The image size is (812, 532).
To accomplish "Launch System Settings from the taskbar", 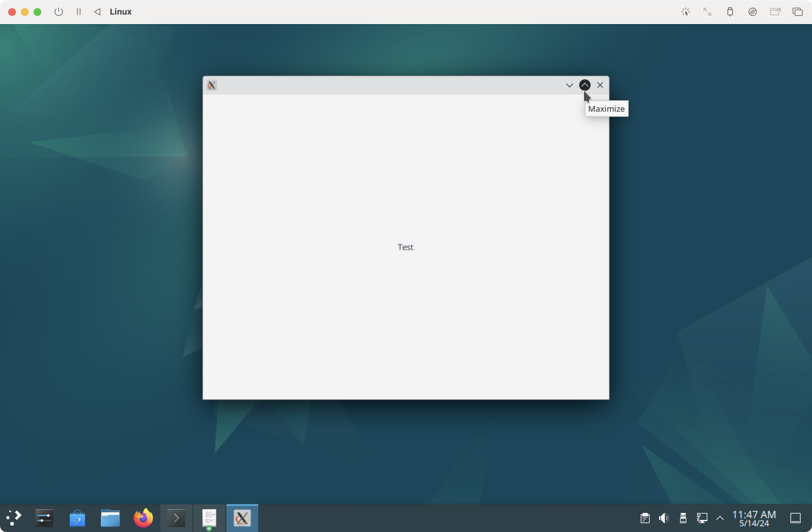I will (44, 518).
